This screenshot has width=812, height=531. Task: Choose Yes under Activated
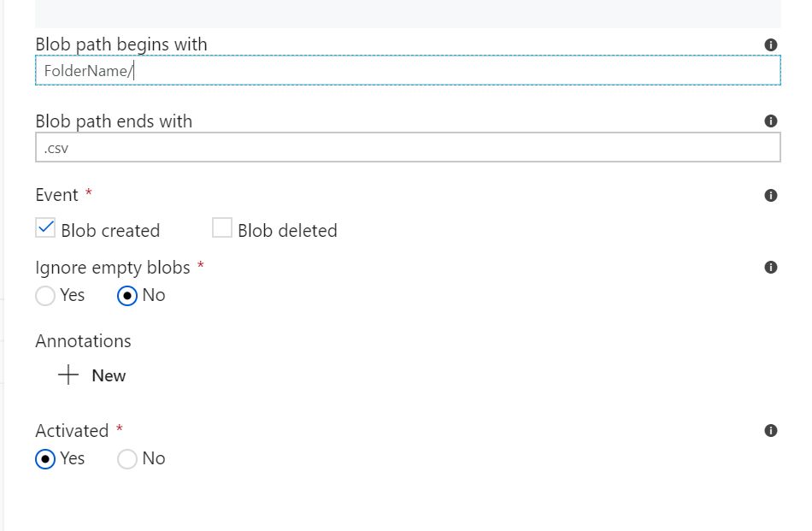(45, 459)
